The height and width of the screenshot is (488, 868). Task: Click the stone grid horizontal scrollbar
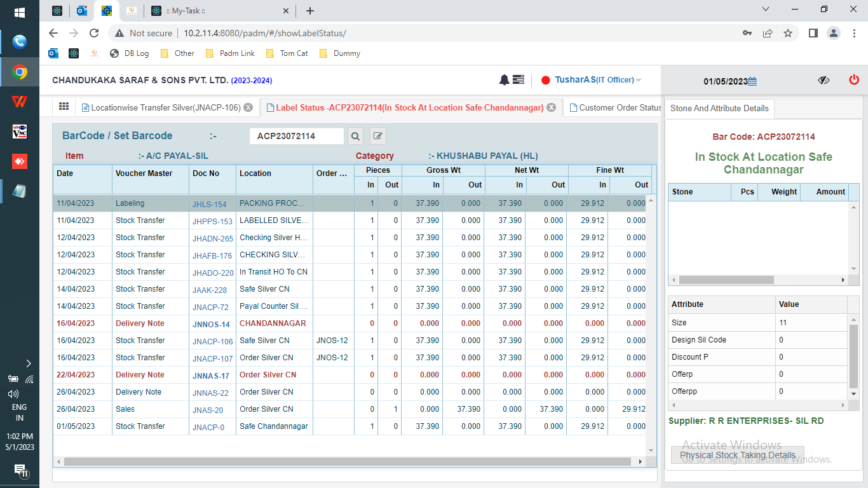click(x=726, y=280)
